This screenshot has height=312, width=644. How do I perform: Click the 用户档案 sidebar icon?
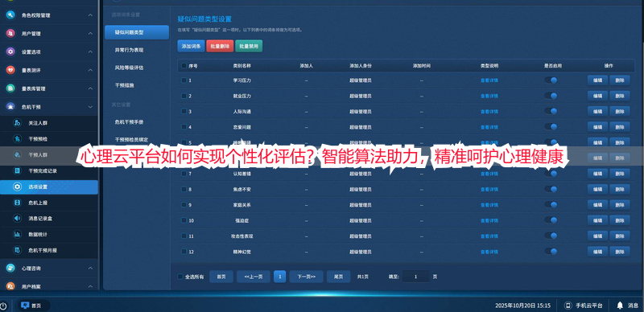point(10,286)
